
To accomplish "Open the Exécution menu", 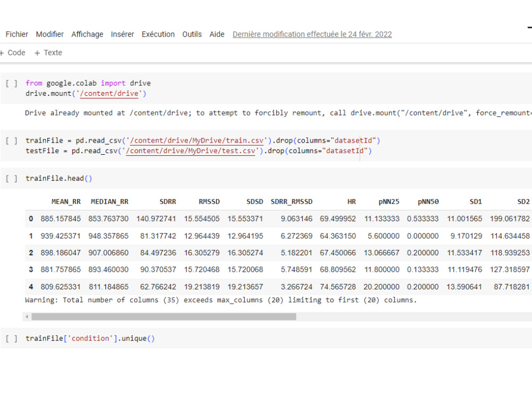I will click(158, 34).
